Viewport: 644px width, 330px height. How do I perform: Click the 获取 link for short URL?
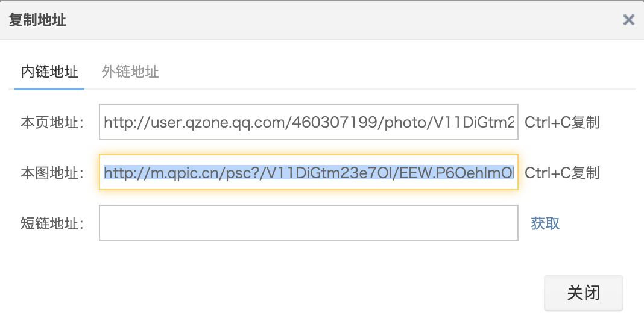tap(545, 223)
